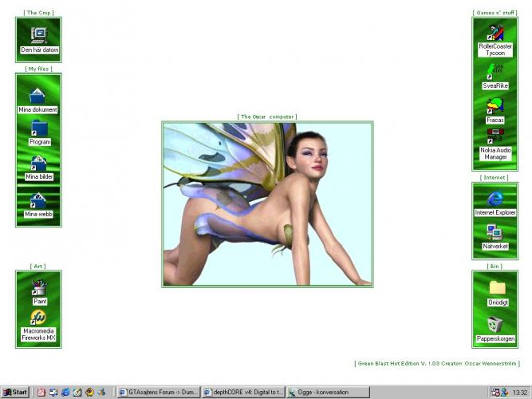Launch Internet Explorer from the desktop
532x399 pixels.
pyautogui.click(x=495, y=199)
